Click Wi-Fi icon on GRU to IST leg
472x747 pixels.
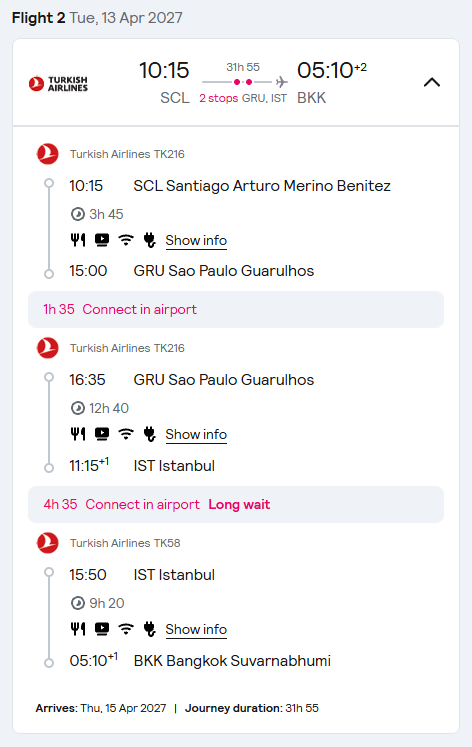pos(126,434)
